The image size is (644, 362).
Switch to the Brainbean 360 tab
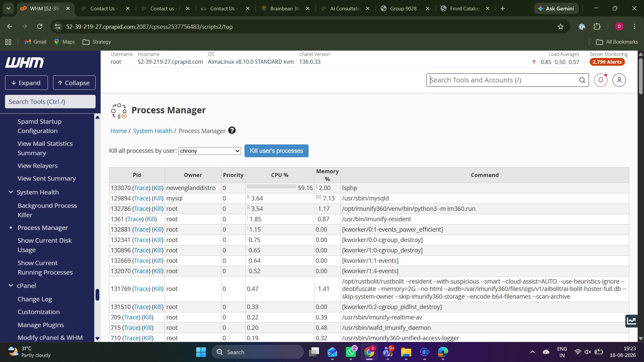click(285, 8)
